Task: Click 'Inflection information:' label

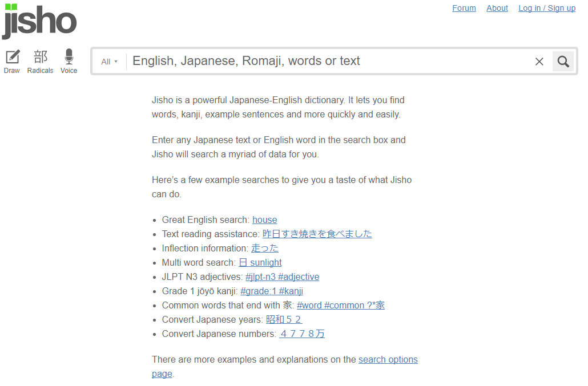Action: click(205, 248)
